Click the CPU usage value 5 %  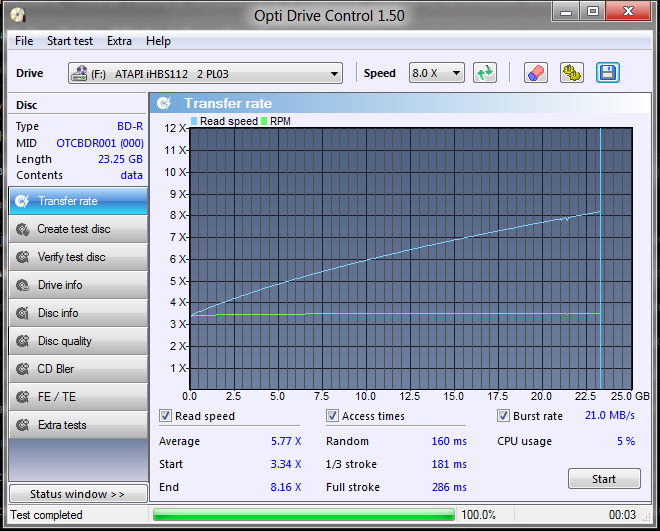pyautogui.click(x=625, y=441)
